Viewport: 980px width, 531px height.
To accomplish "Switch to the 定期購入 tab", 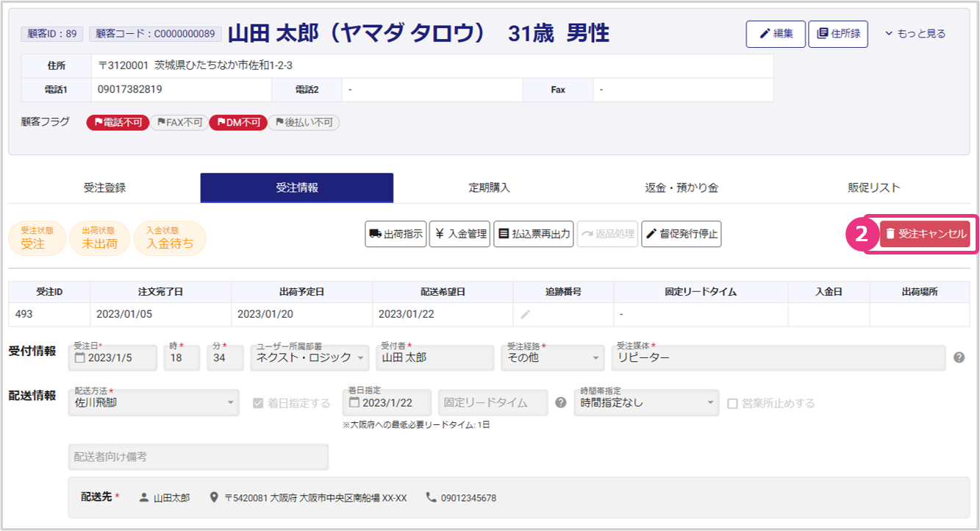I will pyautogui.click(x=489, y=188).
